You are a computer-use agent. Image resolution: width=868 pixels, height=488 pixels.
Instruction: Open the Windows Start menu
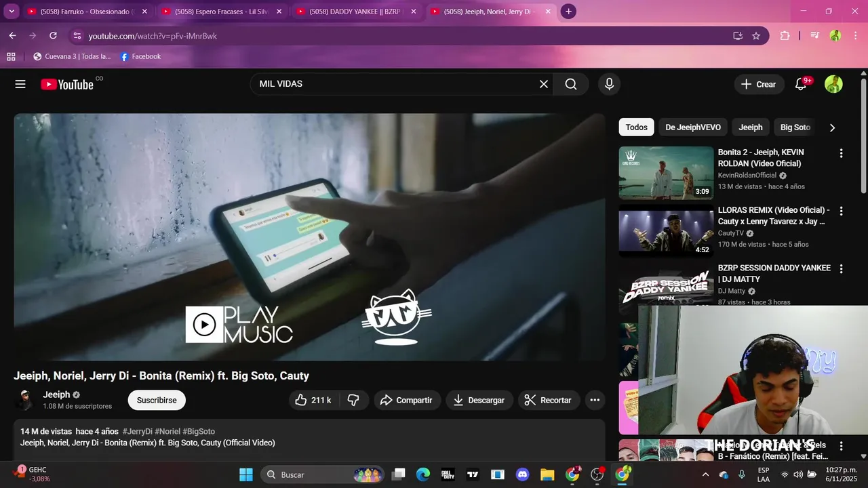tap(245, 474)
